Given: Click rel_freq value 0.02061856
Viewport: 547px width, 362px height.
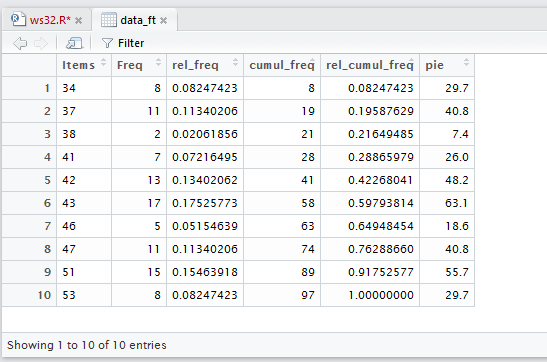Looking at the screenshot, I should (205, 134).
